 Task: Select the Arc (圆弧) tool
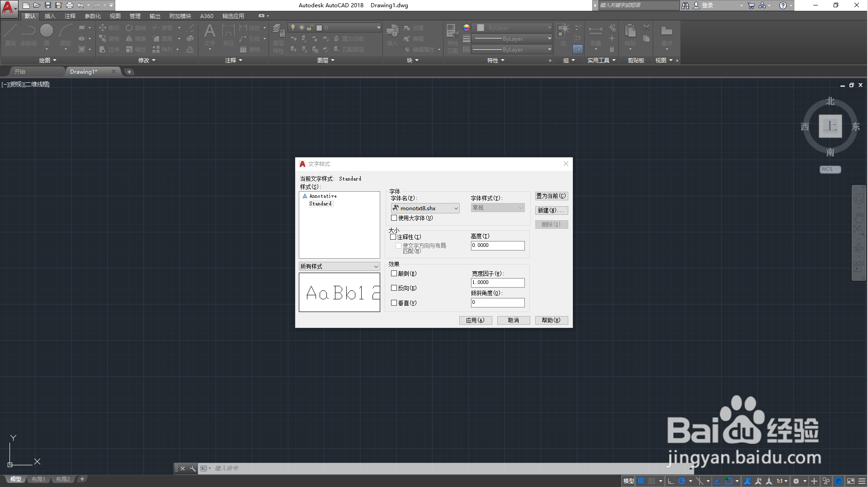66,35
